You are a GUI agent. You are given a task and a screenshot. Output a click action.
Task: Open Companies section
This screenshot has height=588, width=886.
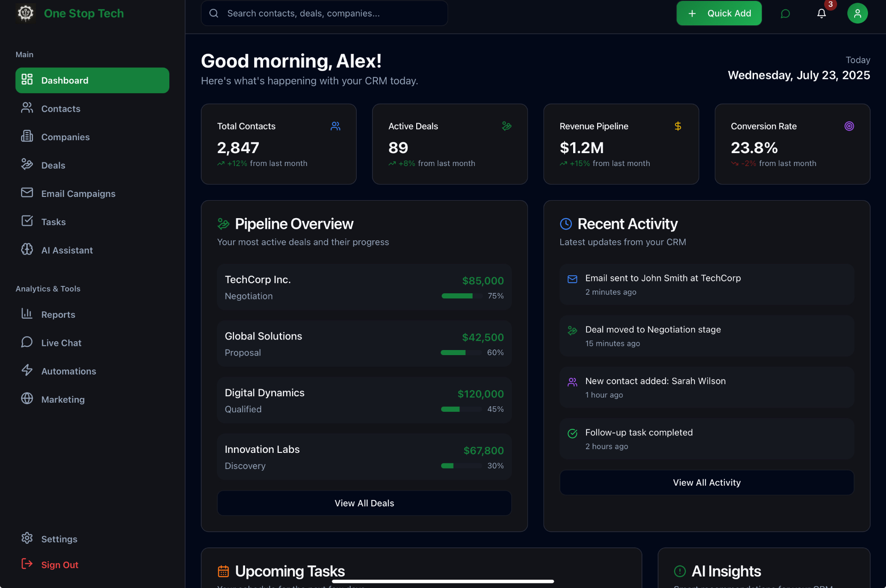pos(92,137)
